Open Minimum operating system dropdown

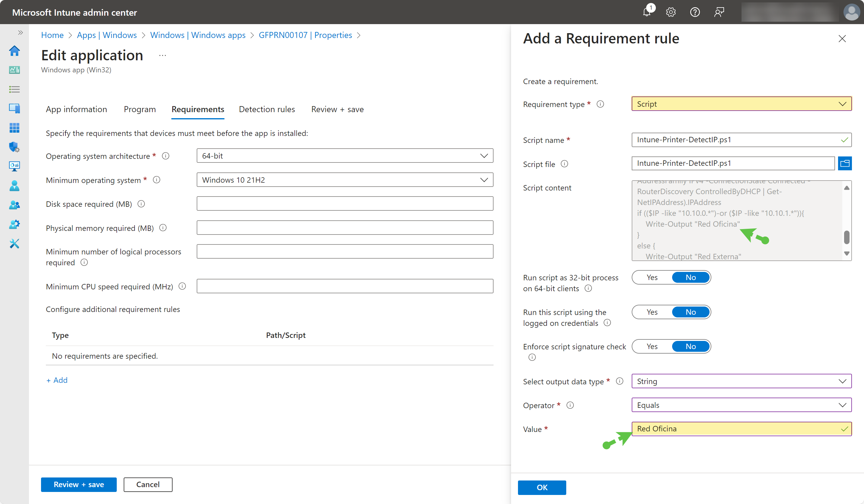tap(345, 180)
